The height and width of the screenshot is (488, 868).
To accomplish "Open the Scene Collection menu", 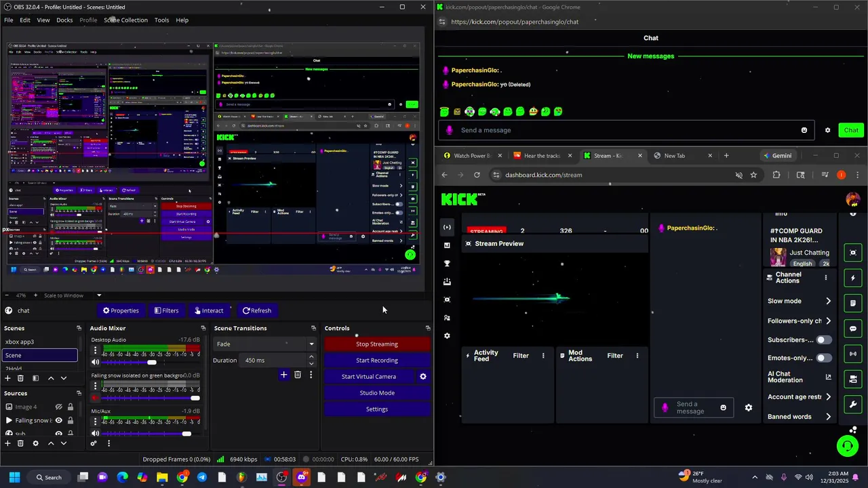I will [x=125, y=20].
